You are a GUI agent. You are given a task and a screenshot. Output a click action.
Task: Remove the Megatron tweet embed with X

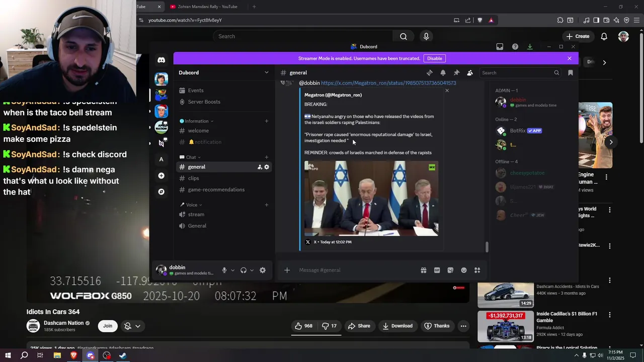(447, 90)
